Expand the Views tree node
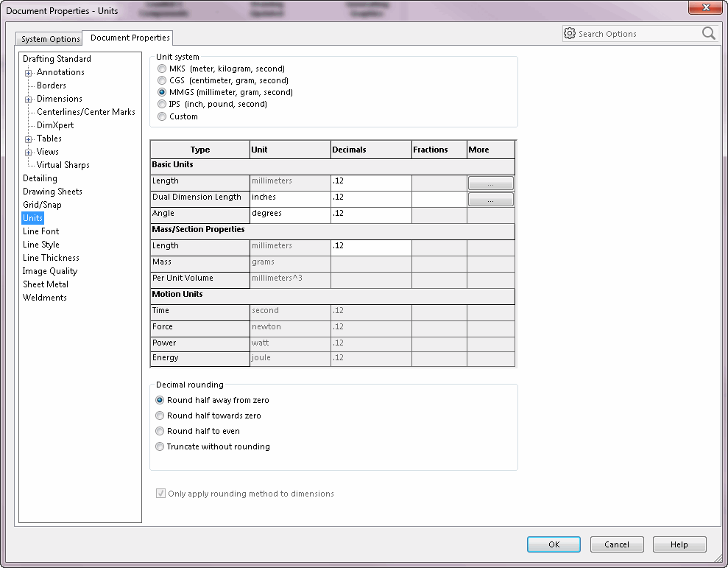The image size is (728, 568). coord(28,152)
